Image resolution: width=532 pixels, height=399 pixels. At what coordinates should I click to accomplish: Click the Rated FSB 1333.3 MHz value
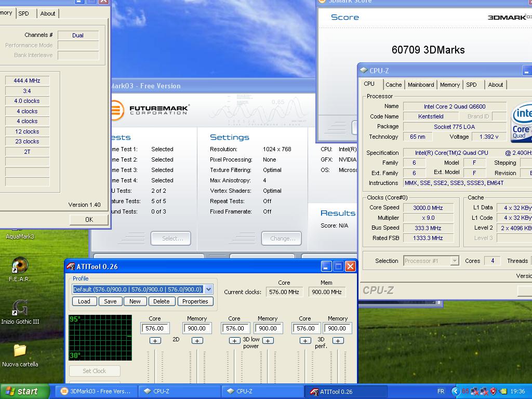click(428, 238)
